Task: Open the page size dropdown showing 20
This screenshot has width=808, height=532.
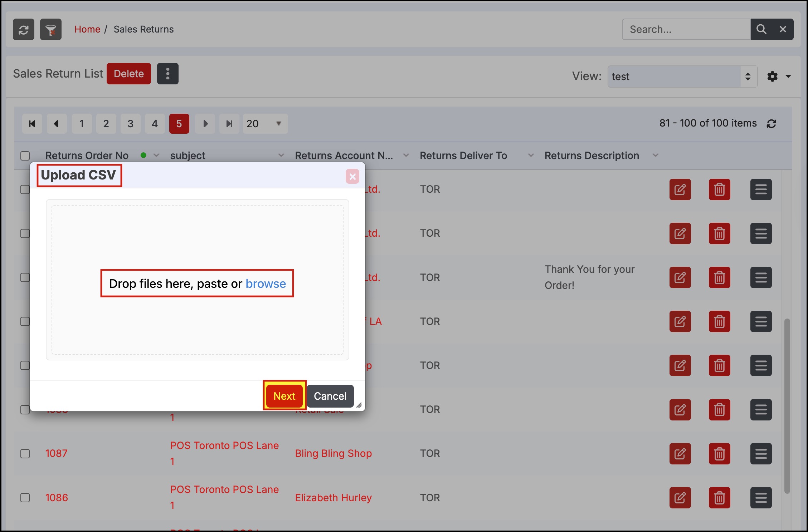Action: click(265, 124)
